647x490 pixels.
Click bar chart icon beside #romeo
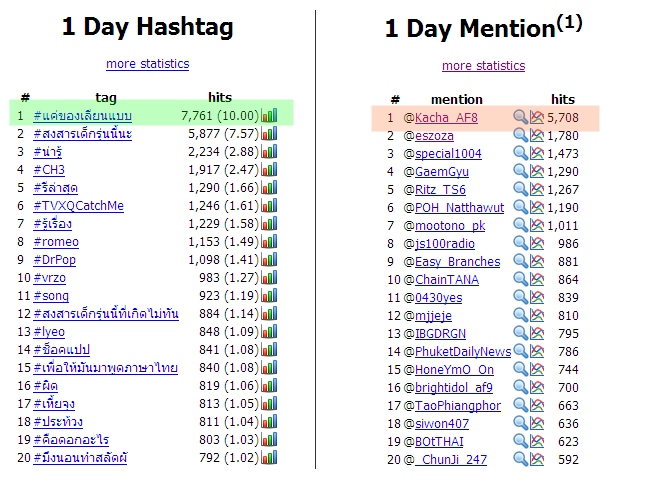269,241
